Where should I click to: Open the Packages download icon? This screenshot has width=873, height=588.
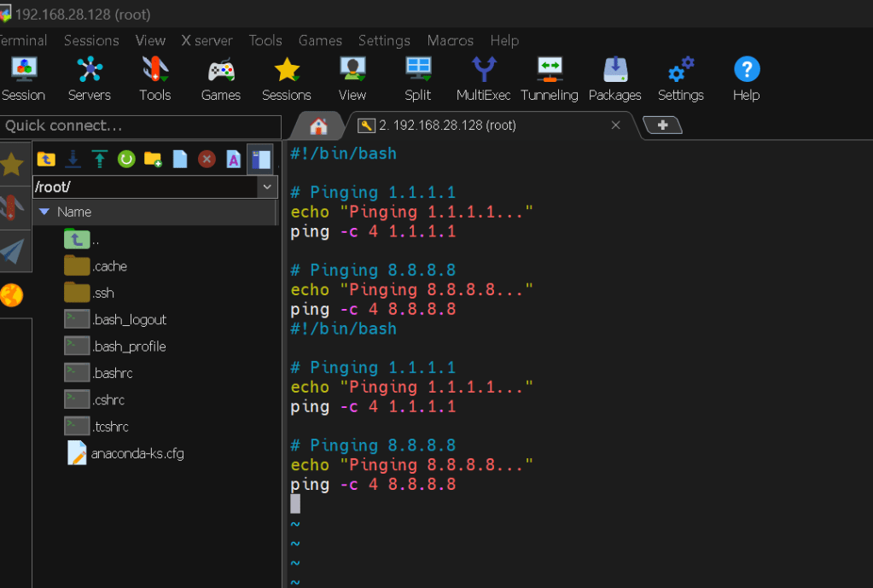point(615,79)
